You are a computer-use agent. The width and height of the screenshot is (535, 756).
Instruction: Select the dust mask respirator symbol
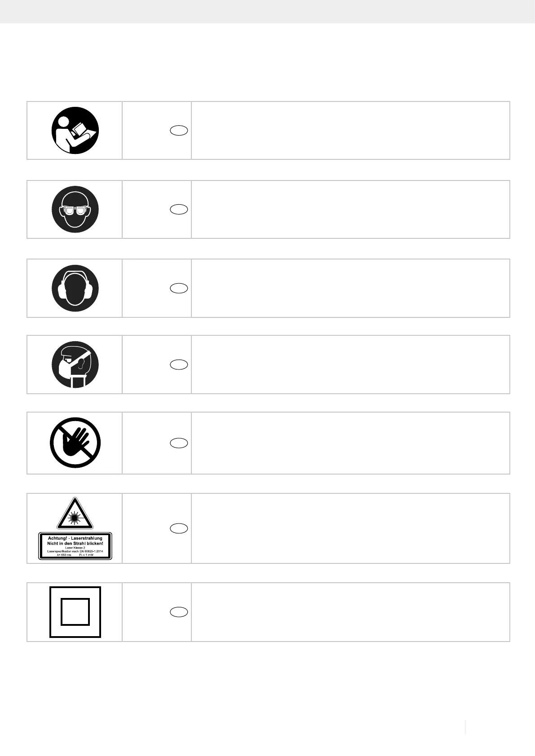point(75,365)
